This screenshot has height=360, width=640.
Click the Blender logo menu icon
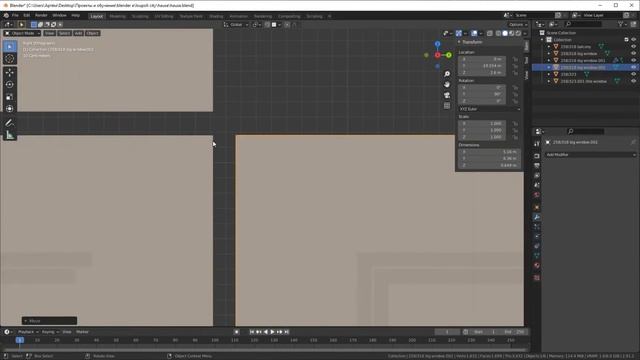pos(6,16)
